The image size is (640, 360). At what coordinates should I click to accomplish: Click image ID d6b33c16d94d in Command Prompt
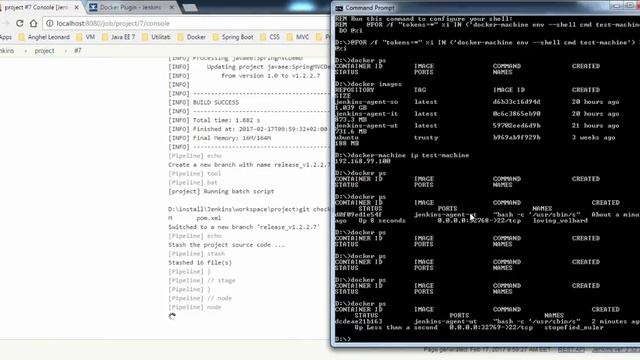(x=516, y=102)
